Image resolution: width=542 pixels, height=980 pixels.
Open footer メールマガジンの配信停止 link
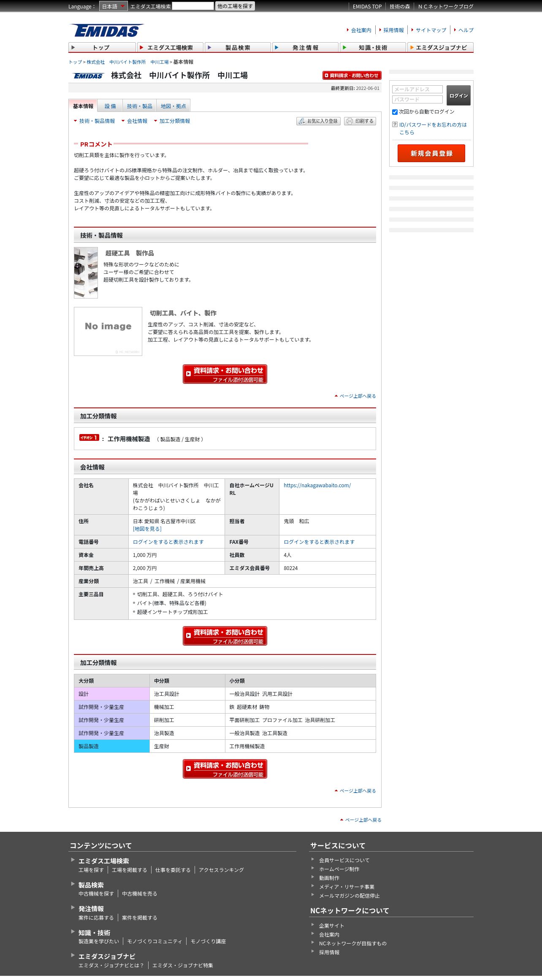pos(349,896)
